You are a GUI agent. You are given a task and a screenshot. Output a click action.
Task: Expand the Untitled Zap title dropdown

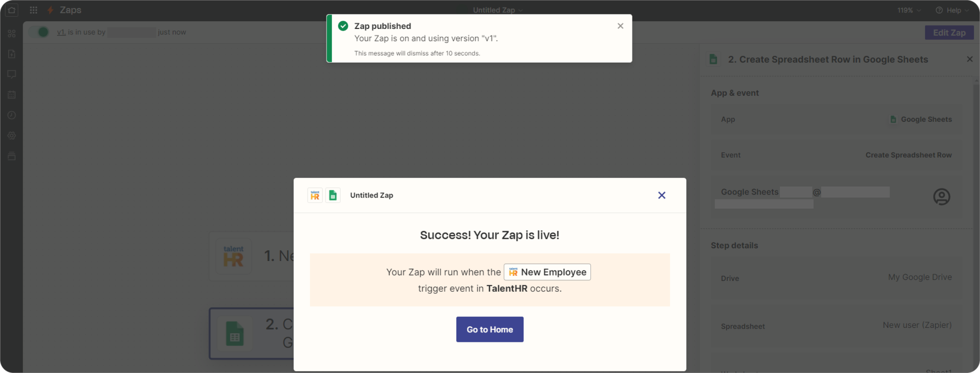[498, 10]
